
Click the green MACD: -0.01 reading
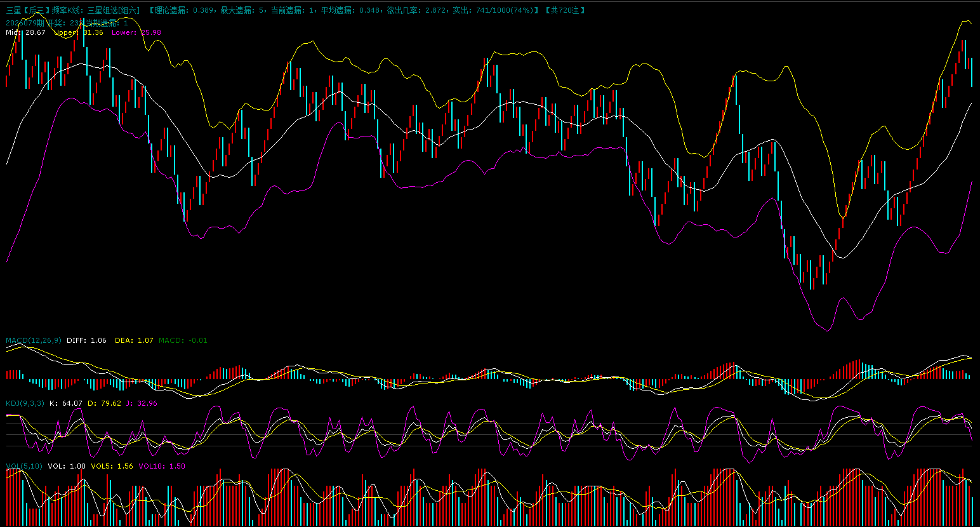[183, 340]
